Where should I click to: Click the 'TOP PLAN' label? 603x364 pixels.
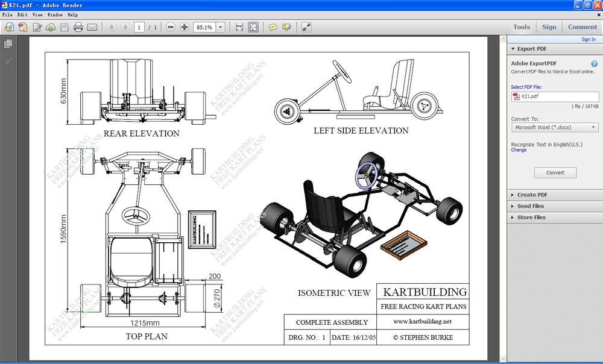tap(147, 336)
